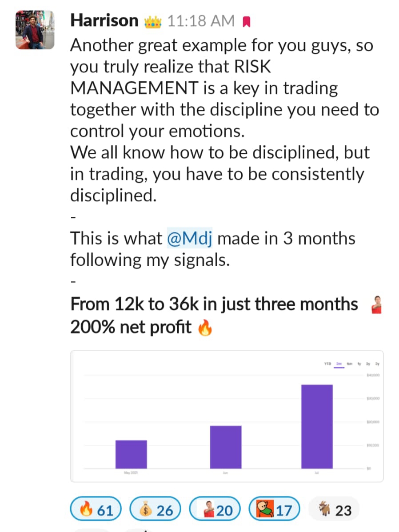Toggle the person gesturing reaction showing 20
The height and width of the screenshot is (532, 399).
[215, 508]
